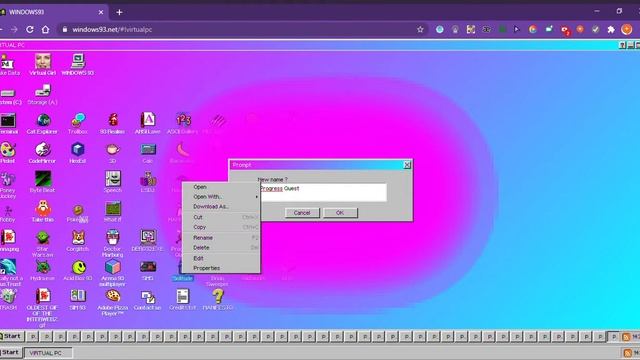Open the browser extensions puzzle icon
The width and height of the screenshot is (640, 360).
[x=611, y=29]
